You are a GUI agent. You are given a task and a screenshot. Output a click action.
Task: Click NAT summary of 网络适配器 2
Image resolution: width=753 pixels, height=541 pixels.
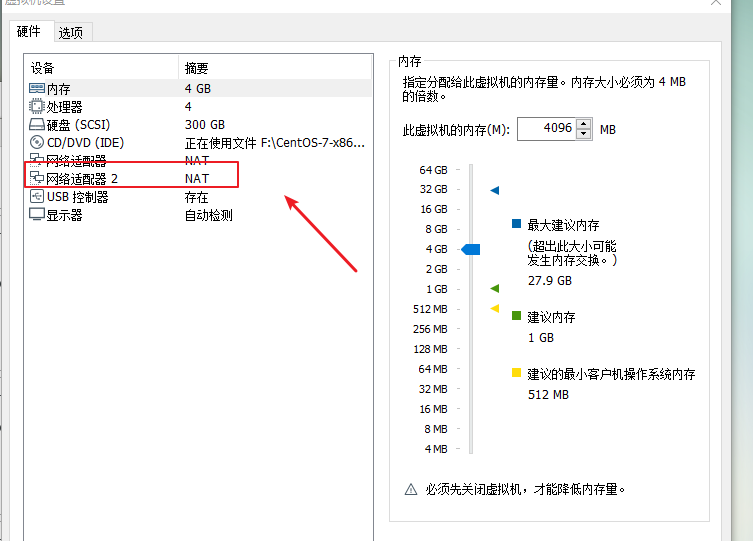[197, 179]
